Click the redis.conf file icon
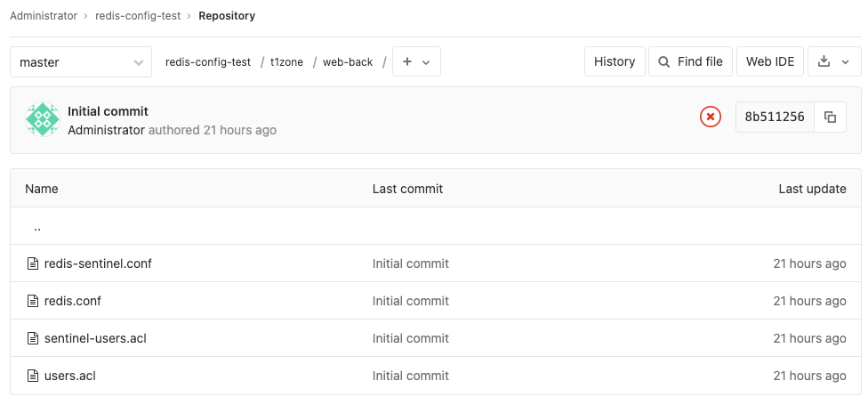 [x=33, y=301]
